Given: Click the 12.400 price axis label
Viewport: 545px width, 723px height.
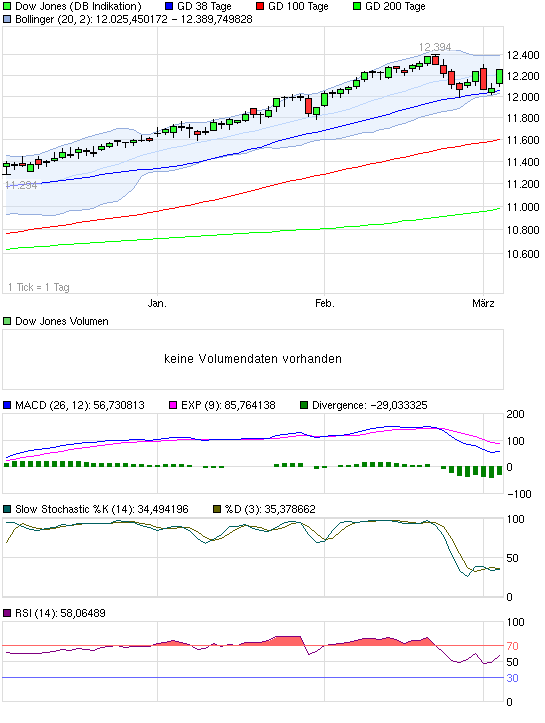Looking at the screenshot, I should 523,55.
